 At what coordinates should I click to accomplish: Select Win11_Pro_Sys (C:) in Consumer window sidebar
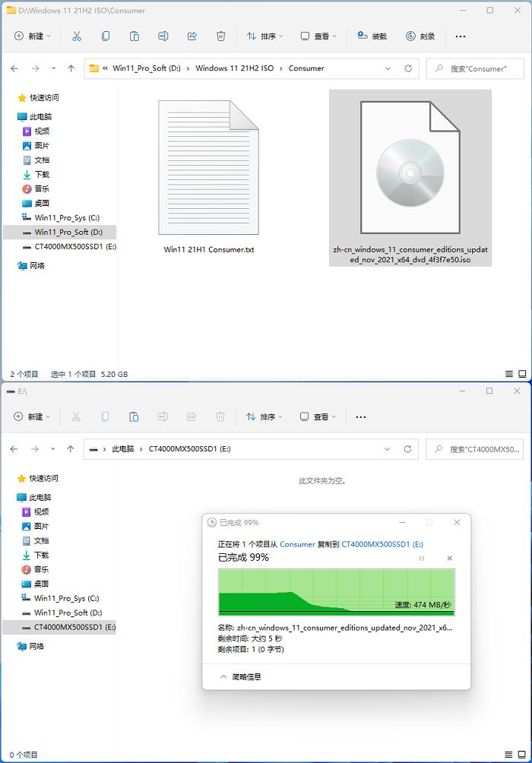pos(61,217)
